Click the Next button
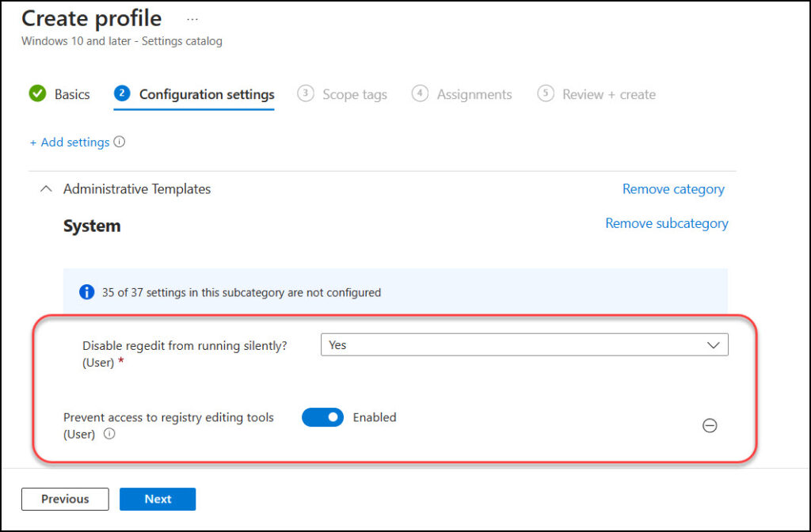 click(x=158, y=499)
